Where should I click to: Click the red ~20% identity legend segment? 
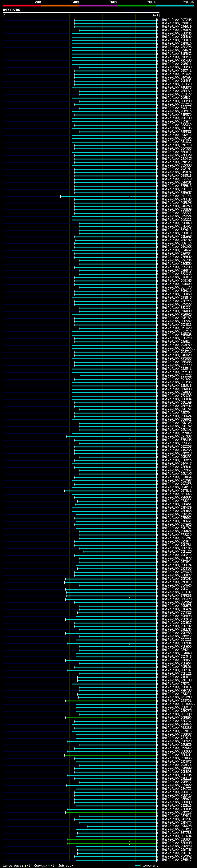22,6
